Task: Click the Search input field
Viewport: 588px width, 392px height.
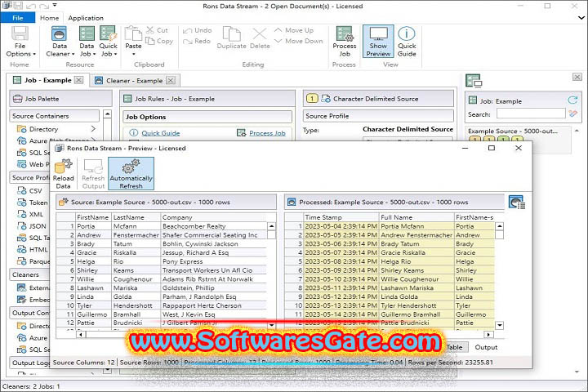Action: tap(531, 114)
